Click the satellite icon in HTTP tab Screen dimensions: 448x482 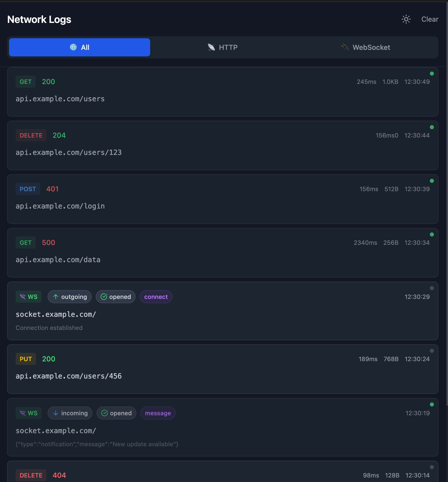coord(211,47)
